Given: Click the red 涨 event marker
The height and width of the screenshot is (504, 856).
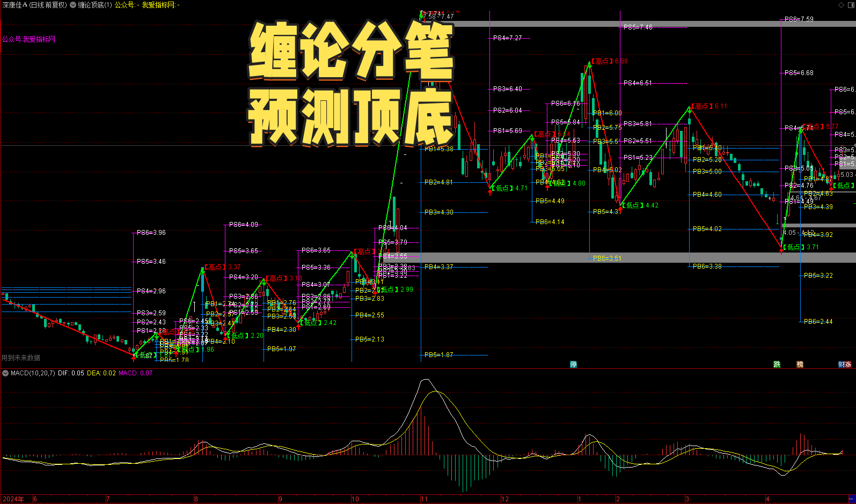Looking at the screenshot, I should [x=848, y=365].
